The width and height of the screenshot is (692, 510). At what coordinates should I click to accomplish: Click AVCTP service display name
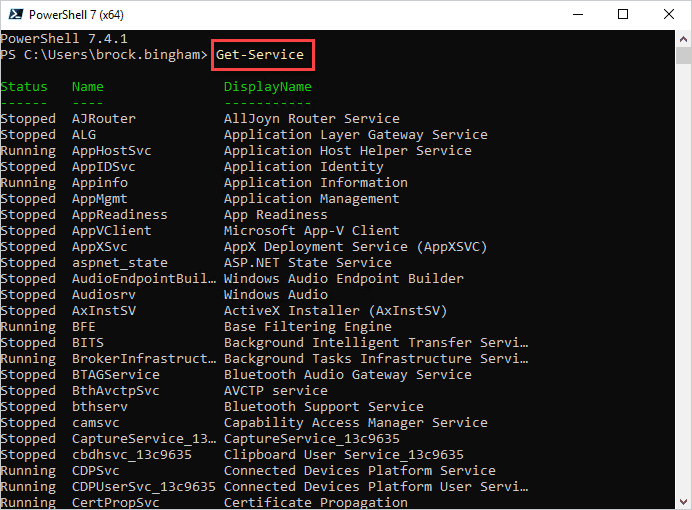pyautogui.click(x=276, y=390)
